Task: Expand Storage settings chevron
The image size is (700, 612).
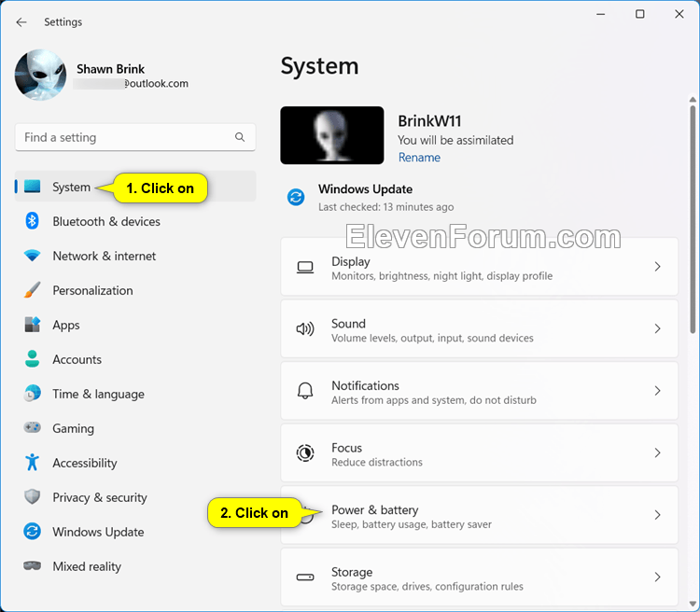Action: pyautogui.click(x=657, y=577)
